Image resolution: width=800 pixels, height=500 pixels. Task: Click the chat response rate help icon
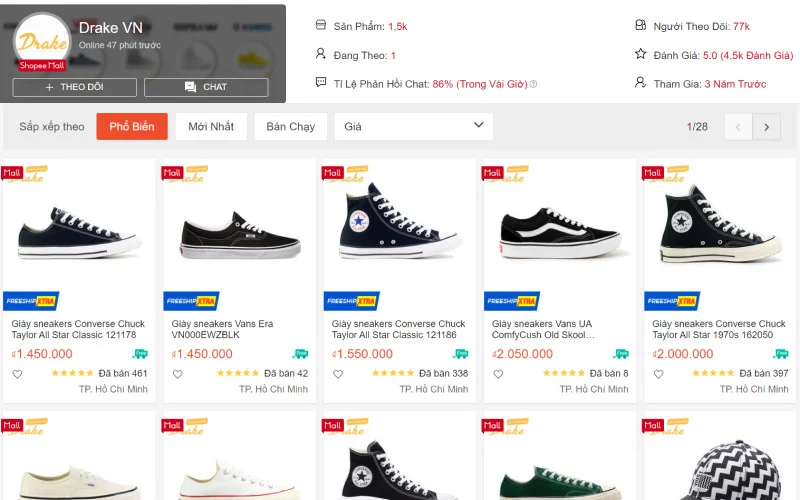(533, 84)
